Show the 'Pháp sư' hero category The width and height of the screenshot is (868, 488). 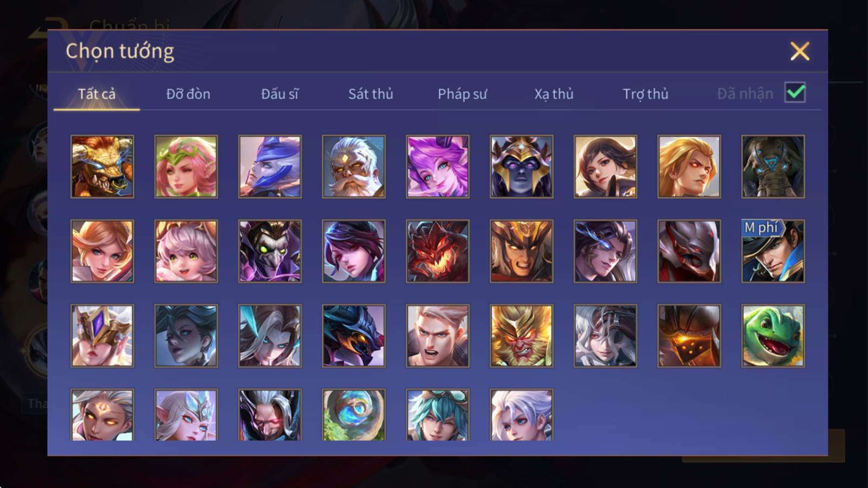pos(462,94)
